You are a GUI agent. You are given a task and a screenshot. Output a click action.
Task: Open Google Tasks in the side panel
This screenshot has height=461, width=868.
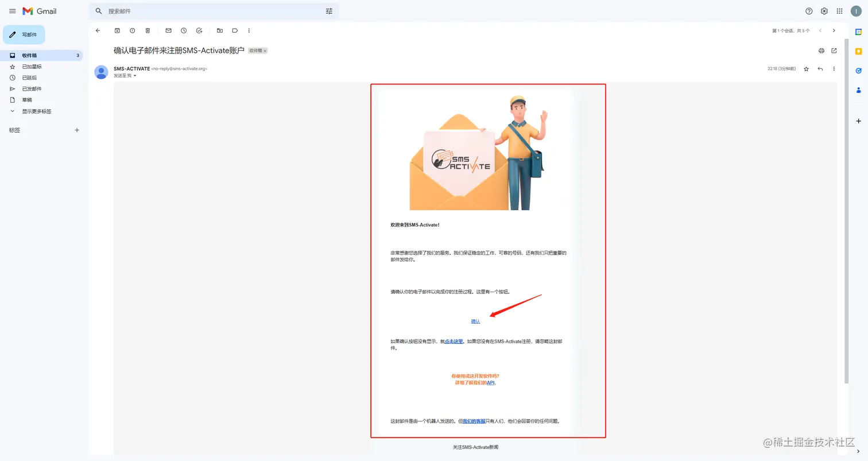[x=858, y=71]
